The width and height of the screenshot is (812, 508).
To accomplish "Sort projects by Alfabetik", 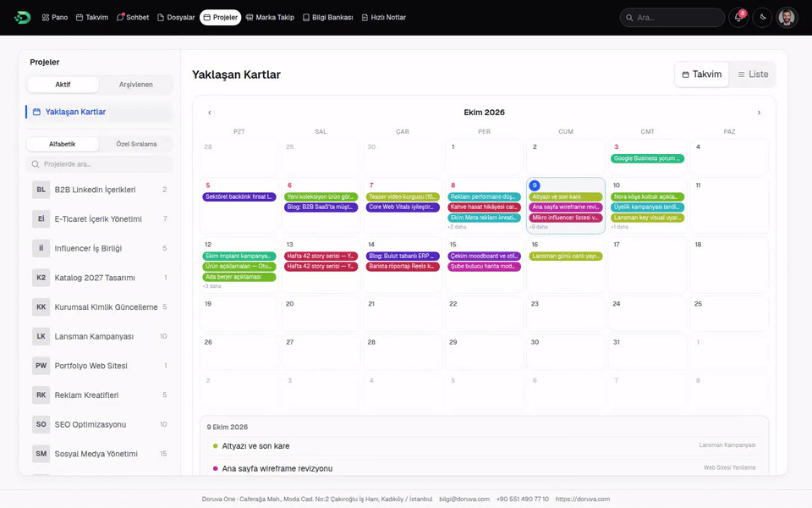I will 62,144.
